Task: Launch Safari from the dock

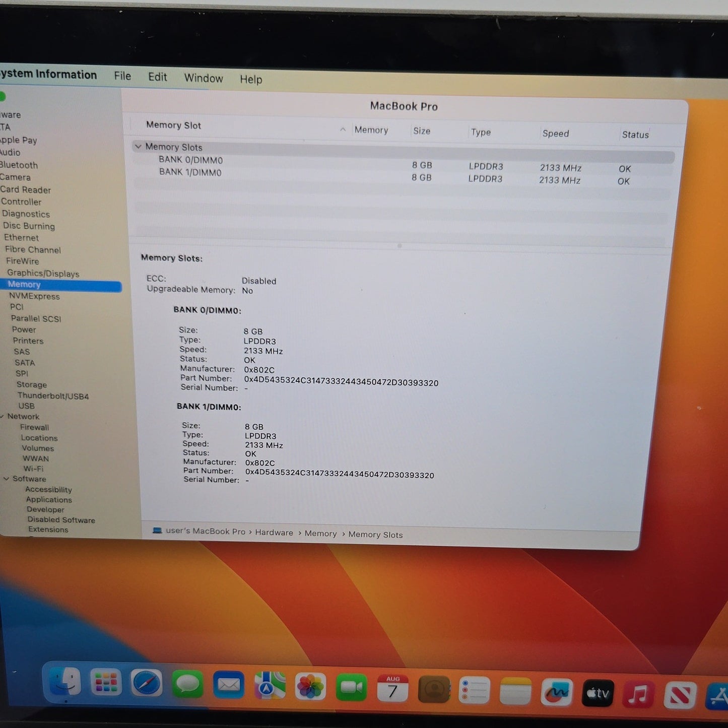Action: click(x=147, y=684)
